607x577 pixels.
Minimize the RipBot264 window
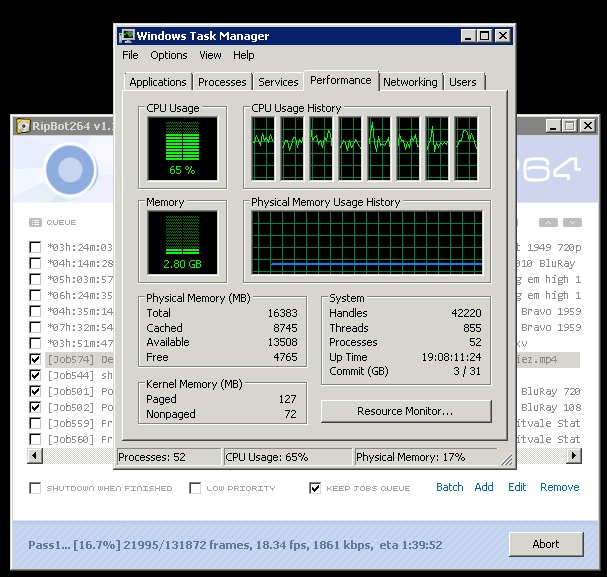[553, 126]
